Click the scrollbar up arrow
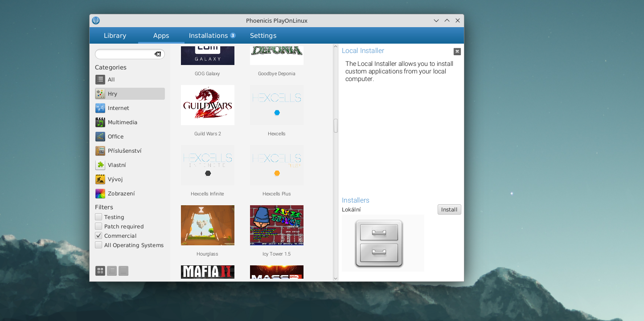This screenshot has height=321, width=644. 336,46
